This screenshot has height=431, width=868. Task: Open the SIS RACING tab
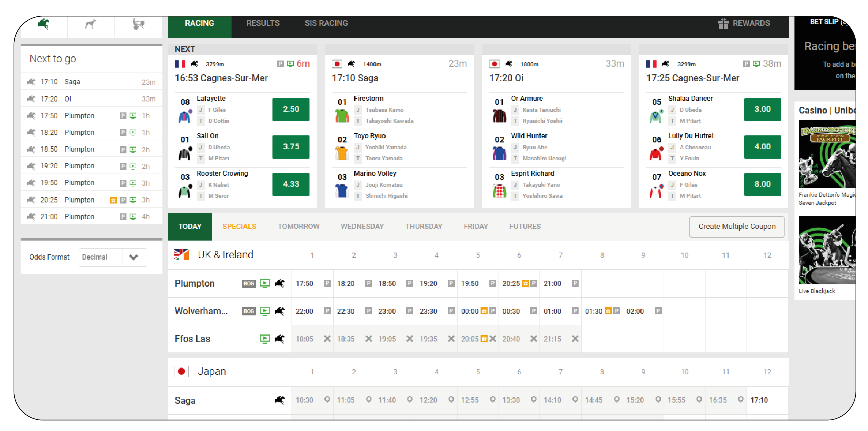point(326,23)
